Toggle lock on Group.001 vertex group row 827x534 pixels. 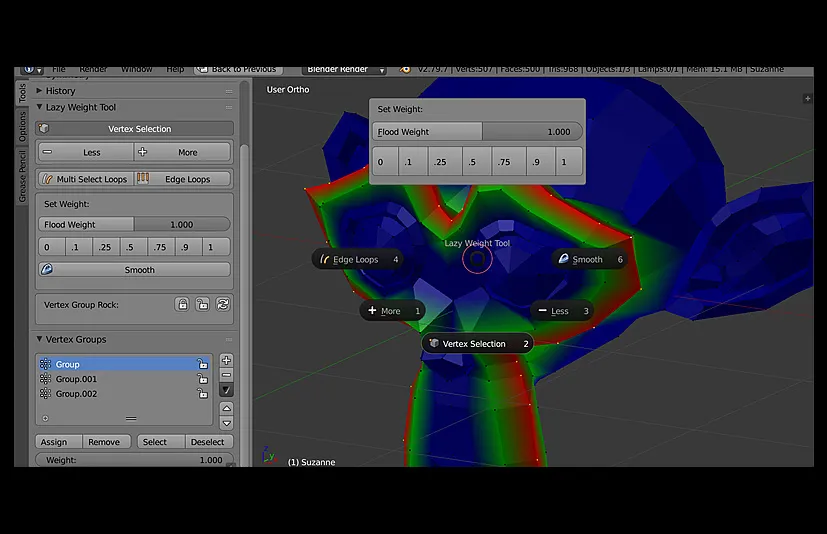(203, 379)
